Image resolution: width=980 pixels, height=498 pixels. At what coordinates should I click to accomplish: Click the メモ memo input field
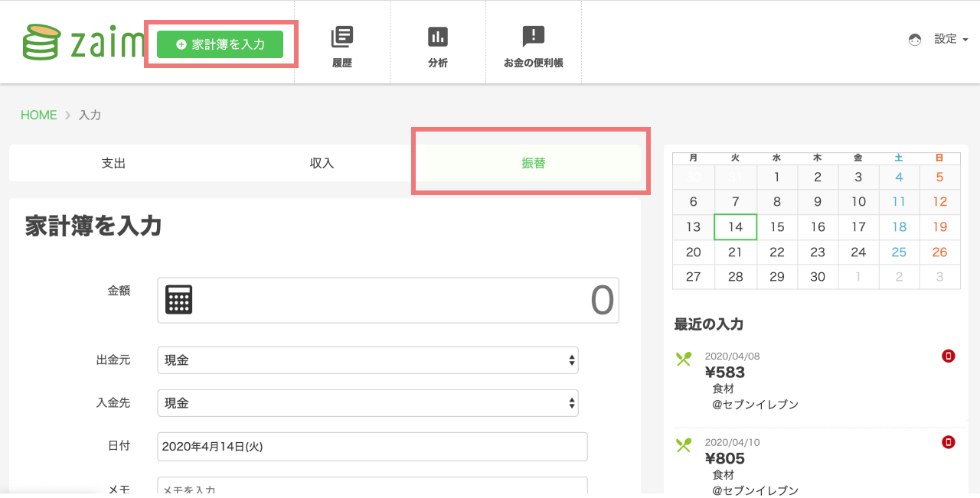coord(372,487)
